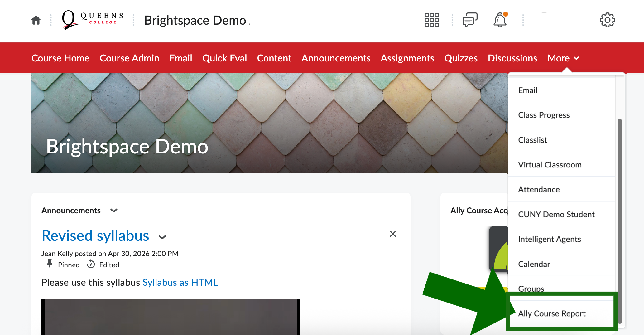Image resolution: width=644 pixels, height=335 pixels.
Task: Open Quizzes in the navbar
Action: (461, 58)
